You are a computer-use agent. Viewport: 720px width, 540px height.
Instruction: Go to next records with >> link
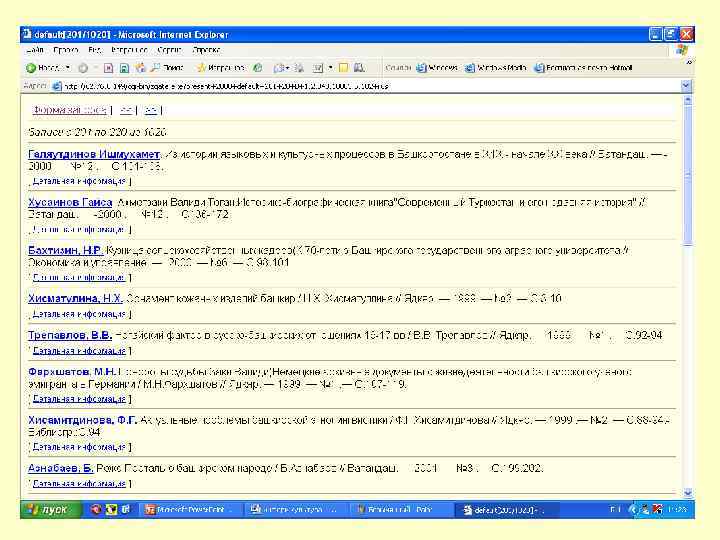tap(151, 110)
